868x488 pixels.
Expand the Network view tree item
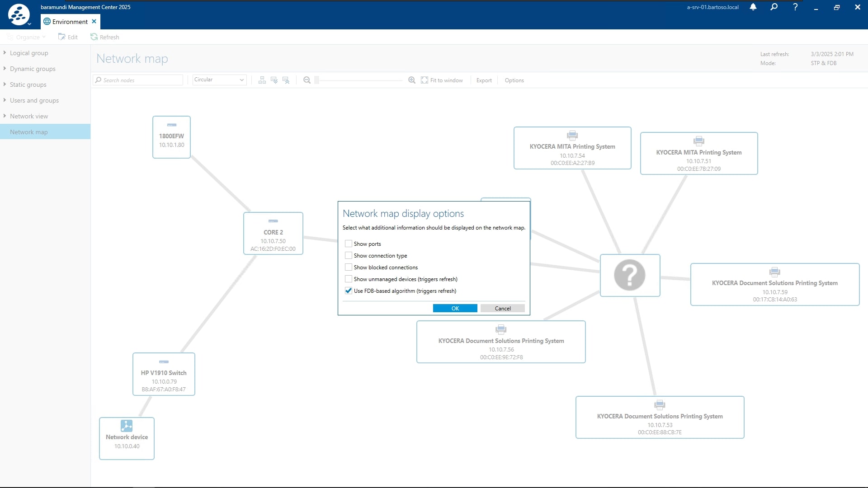click(x=5, y=116)
